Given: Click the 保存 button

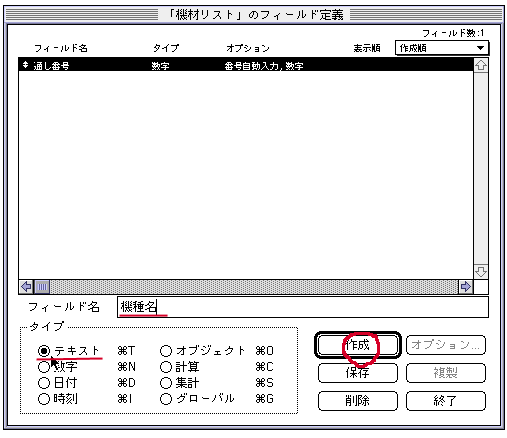Looking at the screenshot, I should pos(358,373).
